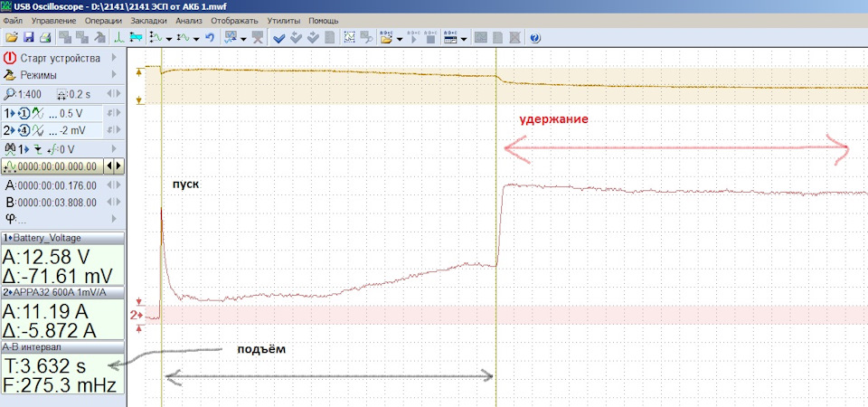
Task: Click the 1 Battery_Voltage panel header
Action: 62,238
